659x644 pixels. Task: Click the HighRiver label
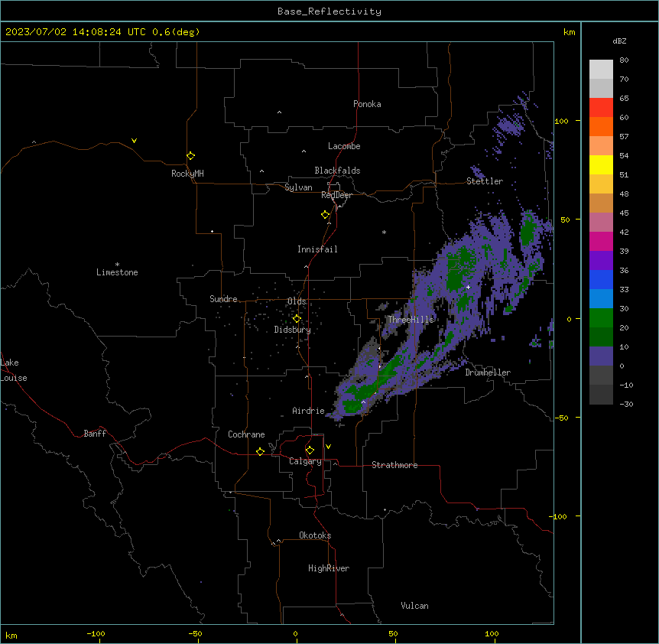click(329, 568)
